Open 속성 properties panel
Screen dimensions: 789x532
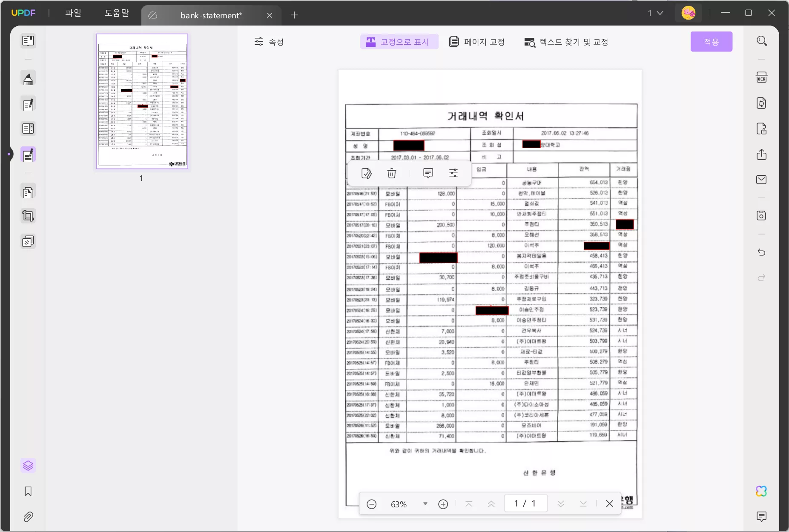click(x=269, y=42)
